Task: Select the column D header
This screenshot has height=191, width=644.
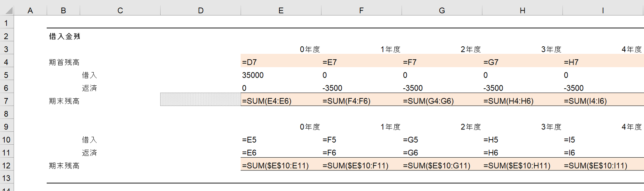Action: pyautogui.click(x=200, y=10)
